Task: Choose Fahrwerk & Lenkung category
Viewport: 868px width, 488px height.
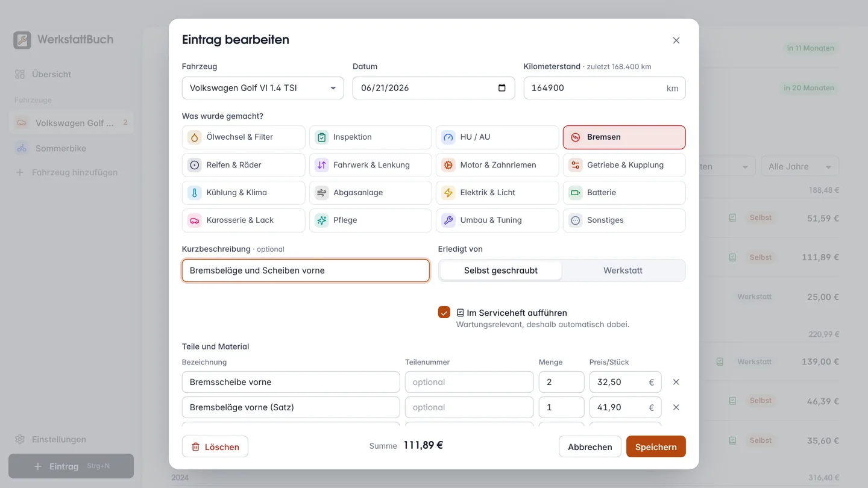Action: click(x=370, y=165)
